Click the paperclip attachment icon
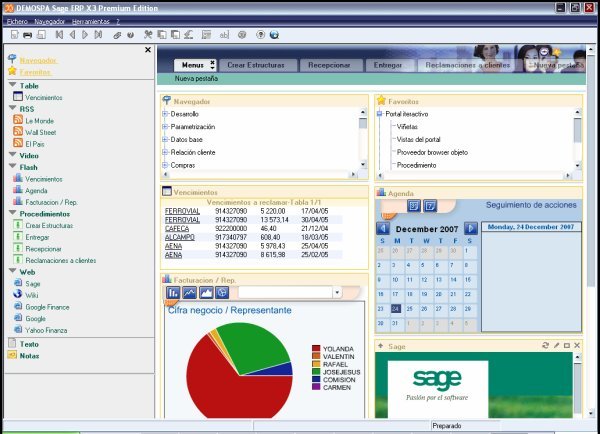Viewport: 600px width, 434px height. point(117,35)
